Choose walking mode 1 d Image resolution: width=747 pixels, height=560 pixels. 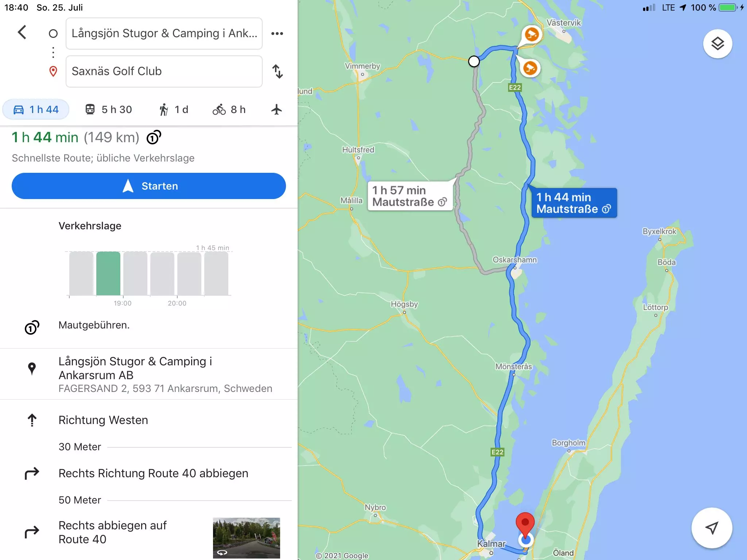pos(174,109)
